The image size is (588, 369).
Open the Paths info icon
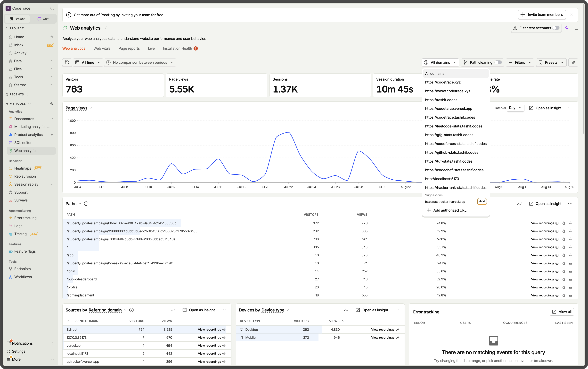click(86, 203)
